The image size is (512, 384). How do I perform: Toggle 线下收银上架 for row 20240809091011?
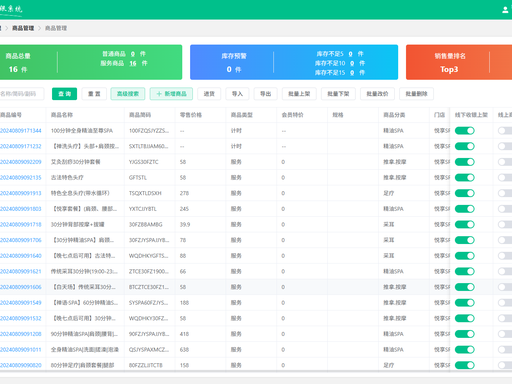465,349
